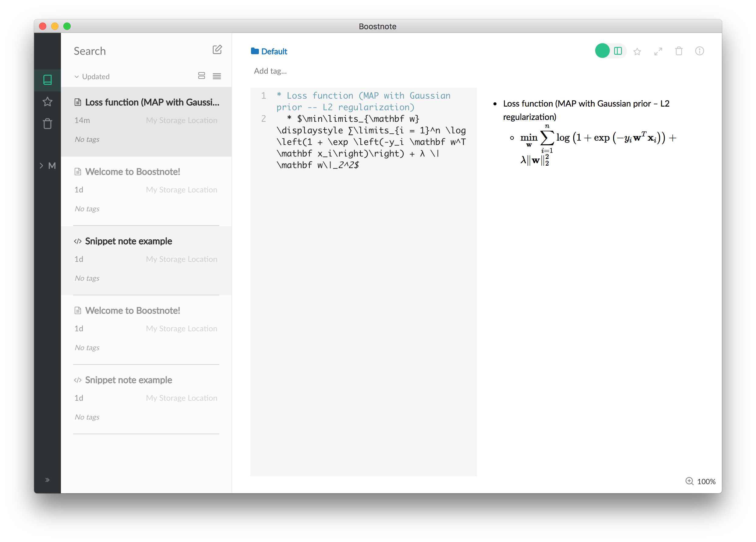
Task: Click the new note compose icon
Action: [217, 50]
